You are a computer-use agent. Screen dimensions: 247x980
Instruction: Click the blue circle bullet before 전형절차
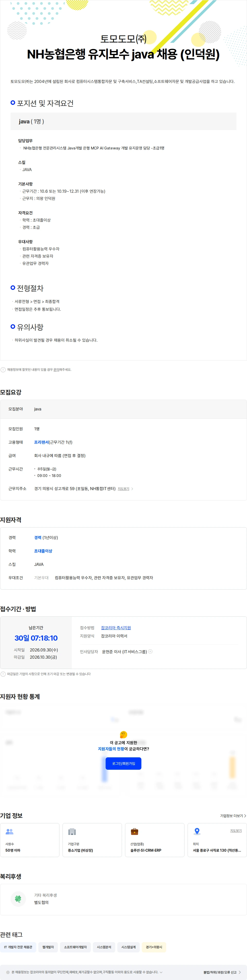pos(13,288)
